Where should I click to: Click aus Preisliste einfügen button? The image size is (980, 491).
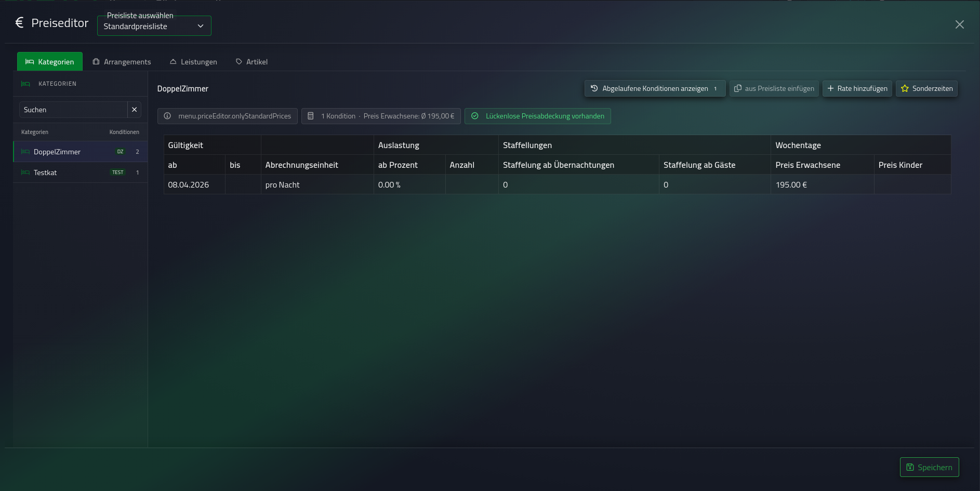[774, 88]
